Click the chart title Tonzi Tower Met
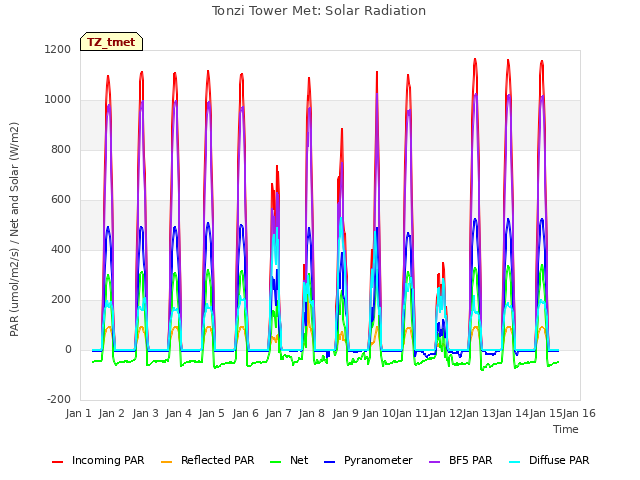The image size is (640, 480). [x=319, y=11]
